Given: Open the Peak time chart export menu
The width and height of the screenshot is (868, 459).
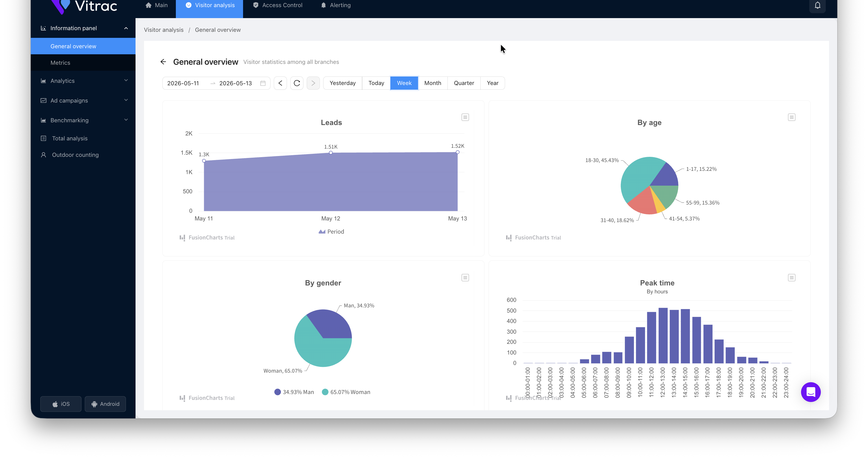Looking at the screenshot, I should pyautogui.click(x=791, y=277).
